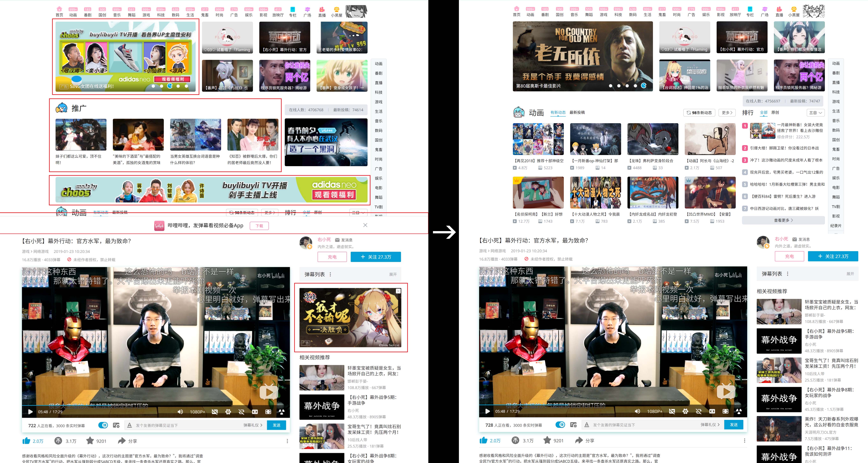This screenshot has height=463, width=868.
Task: Mute the volume in the 728-viewer video player
Action: [637, 411]
